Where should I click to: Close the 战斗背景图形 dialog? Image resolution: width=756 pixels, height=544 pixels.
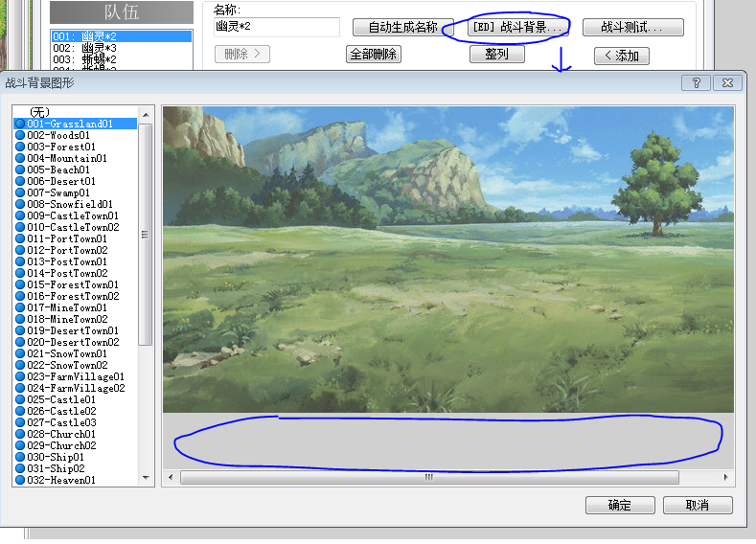tap(727, 83)
